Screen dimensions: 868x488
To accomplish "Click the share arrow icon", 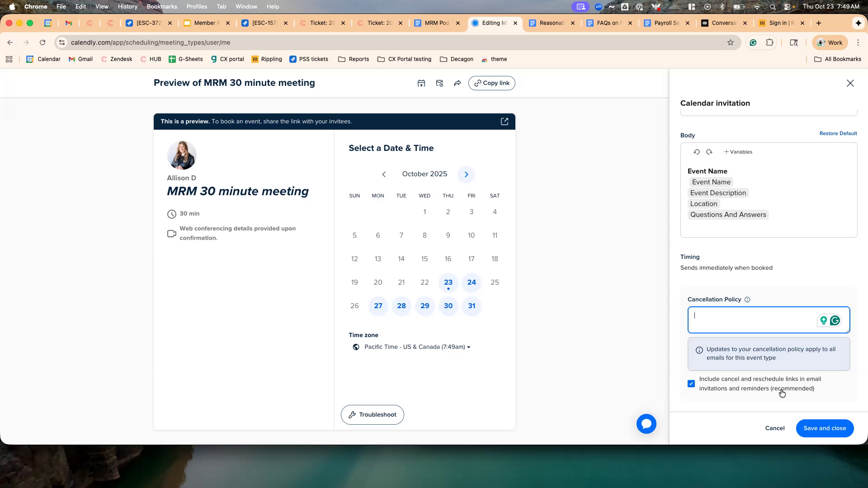I will point(457,83).
